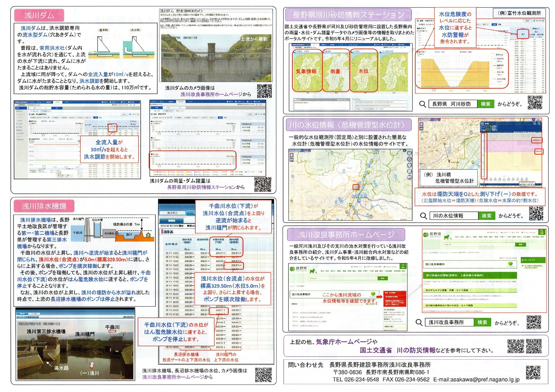555x392 pixels.
Task: Click the 浅川改良事務所 search field
Action: [x=449, y=322]
